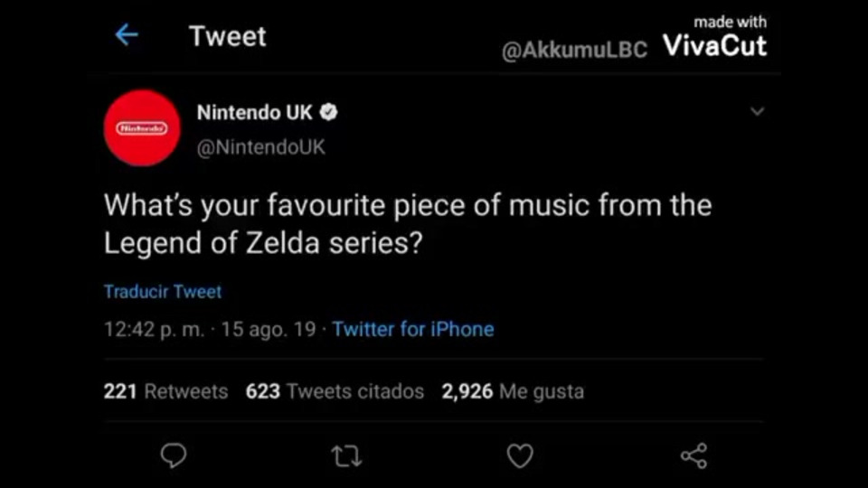Click the Traducir Tweet link

click(x=163, y=291)
